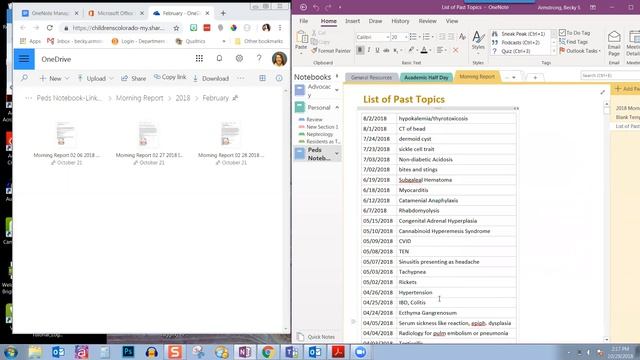The width and height of the screenshot is (640, 360).
Task: Open the OneDrive app launcher grid icon
Action: point(199,59)
